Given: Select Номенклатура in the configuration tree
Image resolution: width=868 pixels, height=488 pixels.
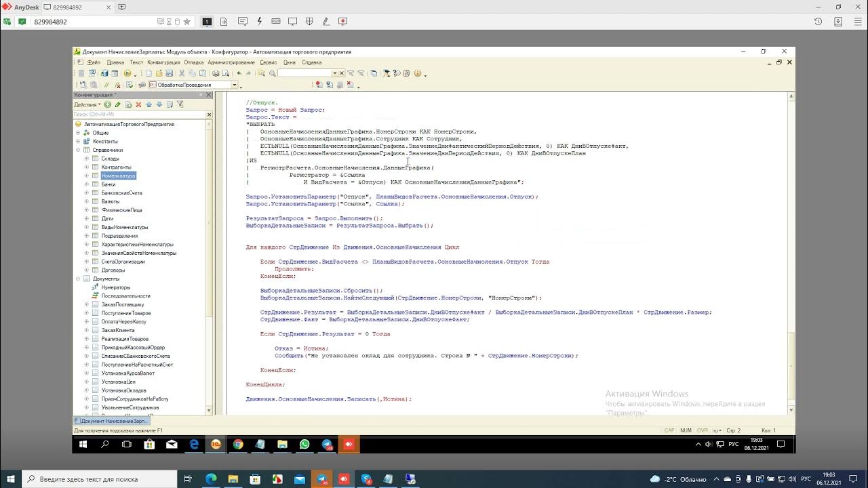Looking at the screenshot, I should pos(119,176).
